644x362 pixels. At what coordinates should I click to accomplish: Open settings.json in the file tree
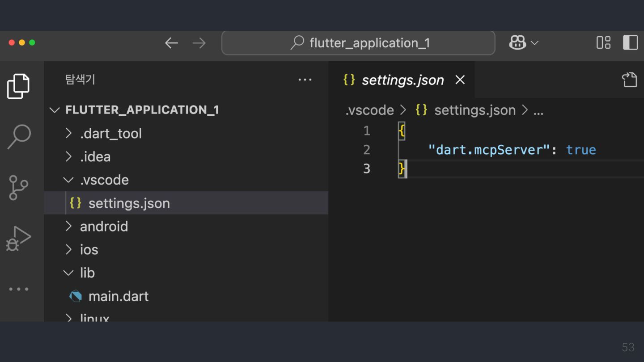pyautogui.click(x=186, y=203)
